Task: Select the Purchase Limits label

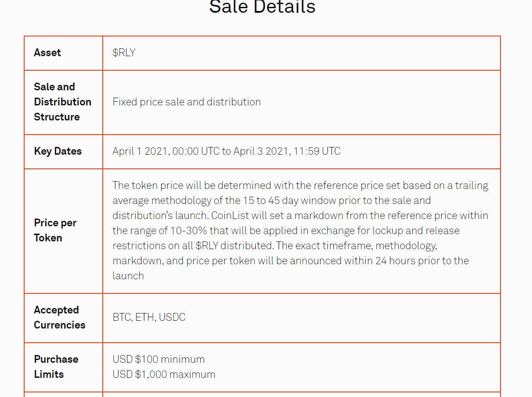Action: [56, 366]
